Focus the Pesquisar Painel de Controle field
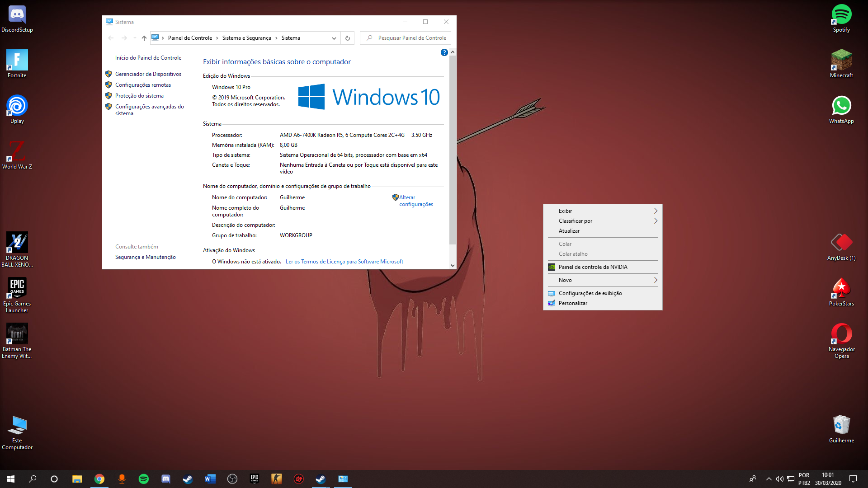Image resolution: width=868 pixels, height=488 pixels. [406, 38]
